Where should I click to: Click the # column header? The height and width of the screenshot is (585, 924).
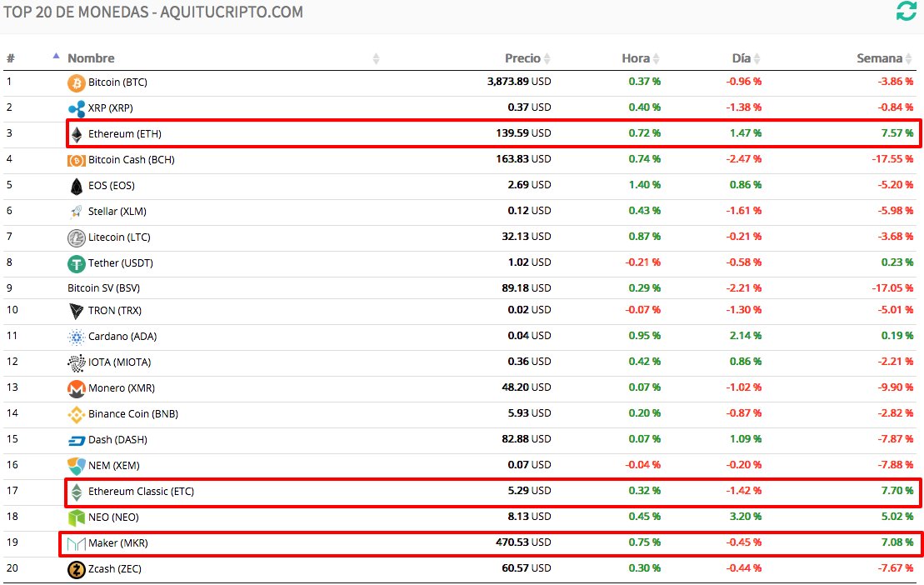point(11,58)
